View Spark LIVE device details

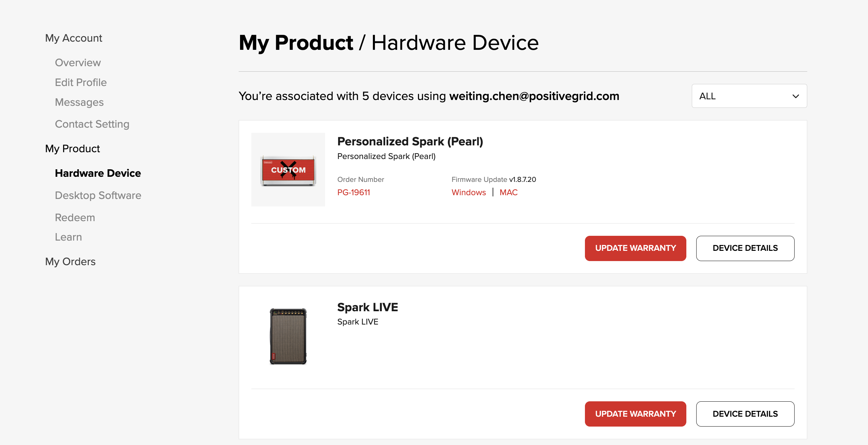coord(745,414)
